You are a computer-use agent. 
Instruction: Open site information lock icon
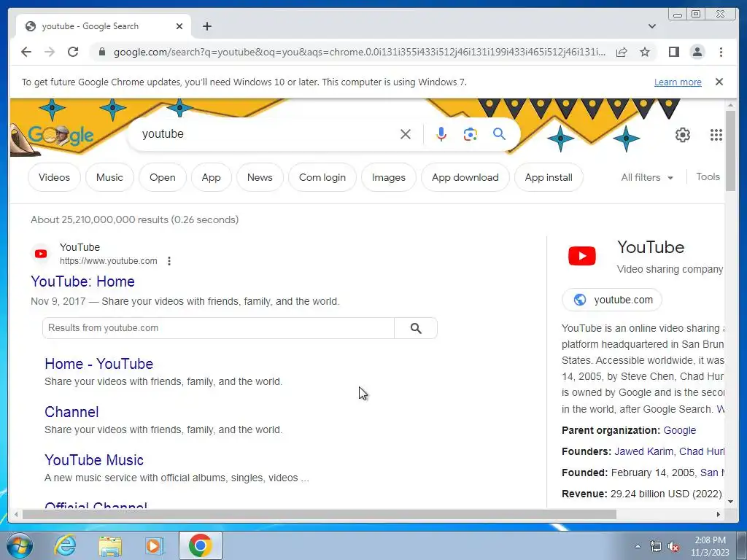(101, 52)
